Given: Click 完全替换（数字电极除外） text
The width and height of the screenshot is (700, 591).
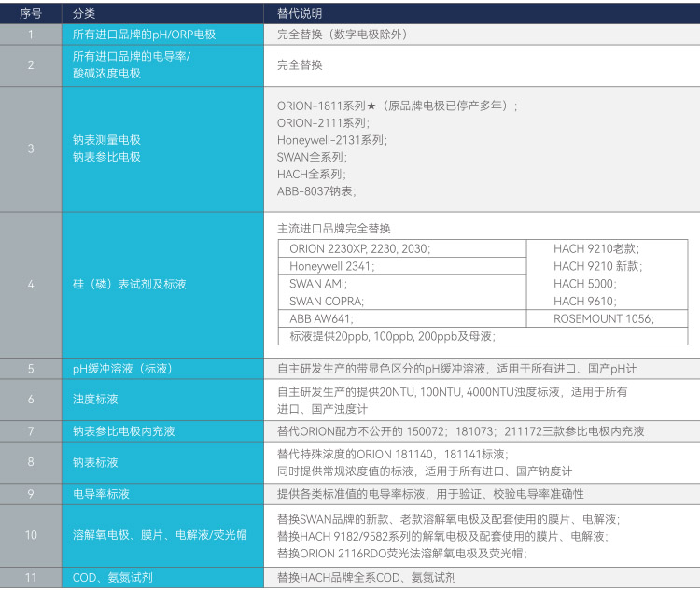Looking at the screenshot, I should click(343, 35).
